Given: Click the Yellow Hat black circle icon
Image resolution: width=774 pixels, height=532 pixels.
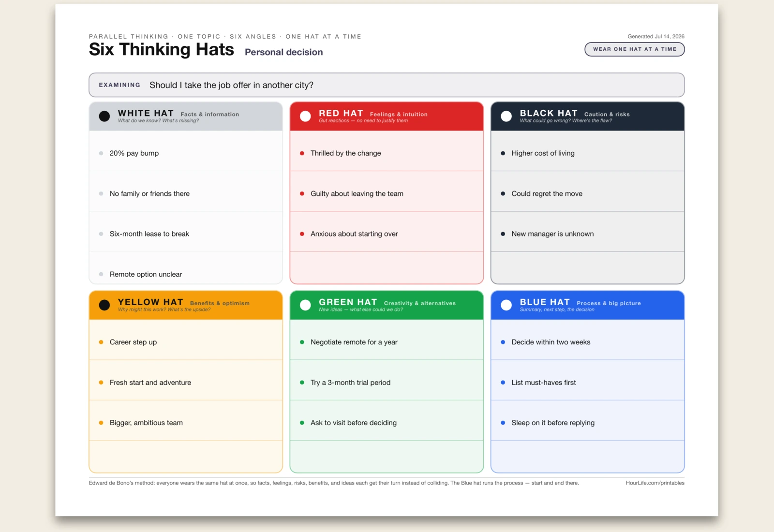Looking at the screenshot, I should tap(104, 305).
